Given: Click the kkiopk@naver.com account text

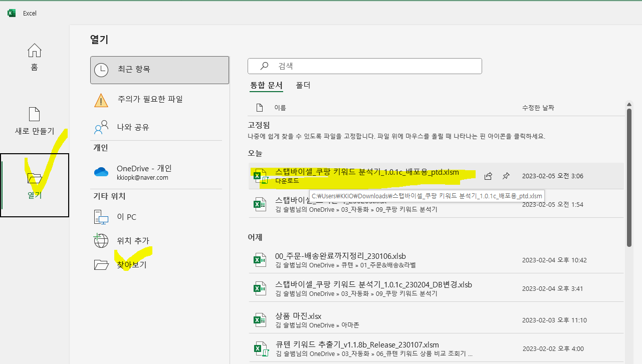Looking at the screenshot, I should click(142, 177).
